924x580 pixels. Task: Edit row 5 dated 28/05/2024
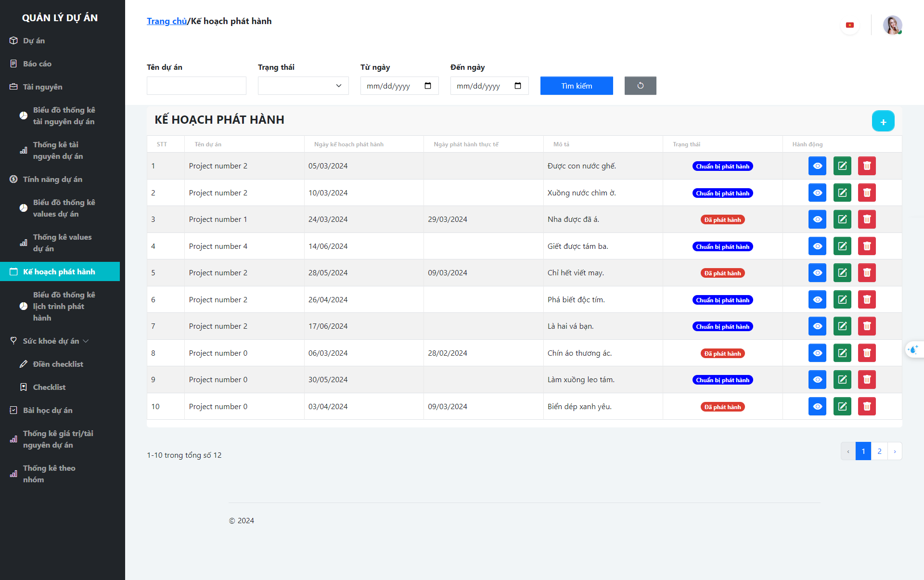[842, 273]
